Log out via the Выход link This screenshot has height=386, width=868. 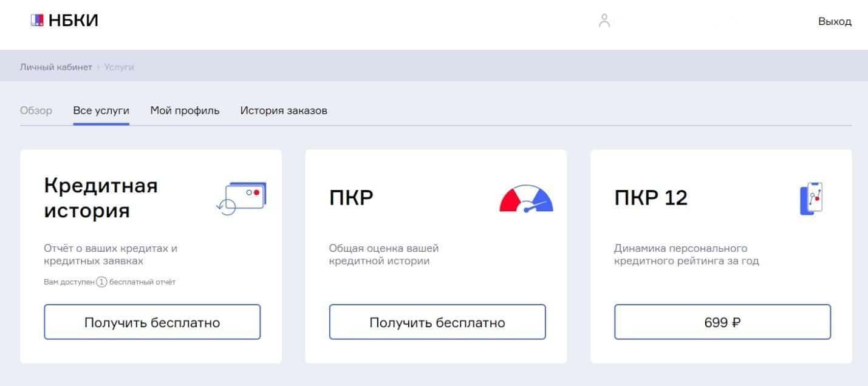(835, 22)
